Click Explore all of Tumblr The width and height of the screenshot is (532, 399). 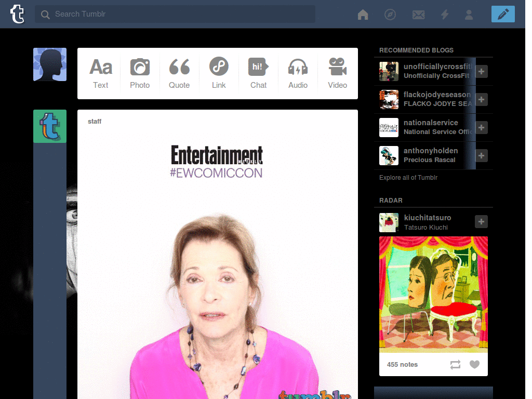point(408,178)
